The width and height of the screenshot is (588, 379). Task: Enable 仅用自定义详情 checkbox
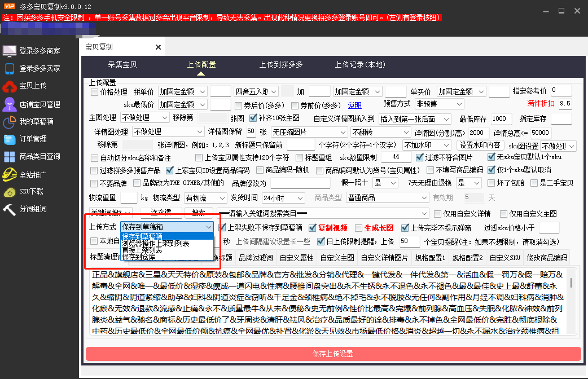[x=437, y=214]
